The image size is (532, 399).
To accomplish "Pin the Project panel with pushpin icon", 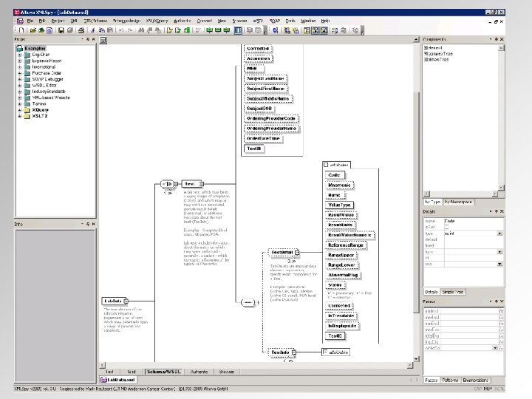I will pos(88,39).
